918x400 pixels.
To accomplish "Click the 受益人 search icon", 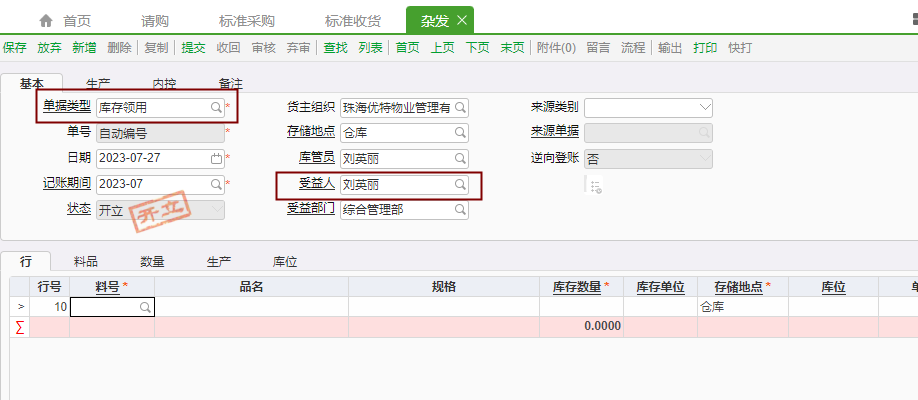I will [x=460, y=185].
